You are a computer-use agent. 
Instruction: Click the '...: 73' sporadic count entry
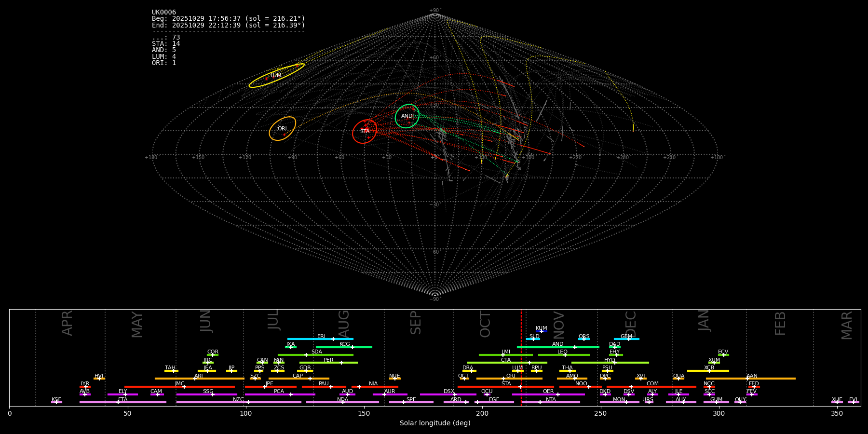pos(166,38)
